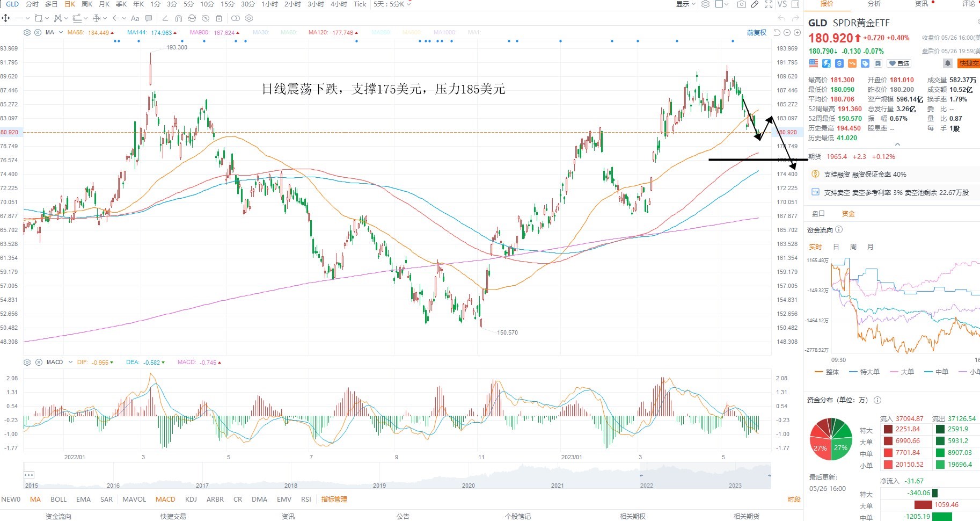980x521 pixels.
Task: Select 周 period in fund flow panel
Action: click(853, 247)
